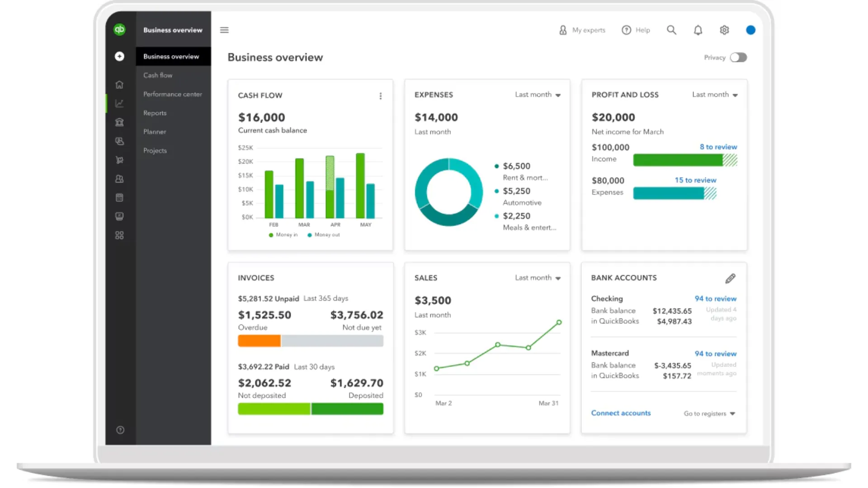Click the QuickBooks logo icon
Viewport: 868px width, 488px height.
pos(119,30)
